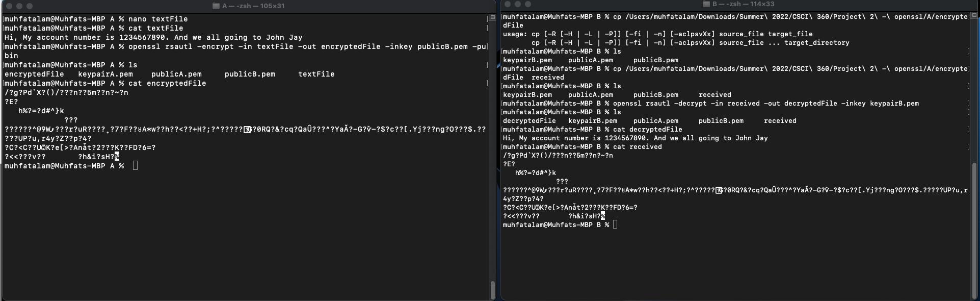Click the split pane icon in window A
The height and width of the screenshot is (301, 980).
[x=492, y=17]
